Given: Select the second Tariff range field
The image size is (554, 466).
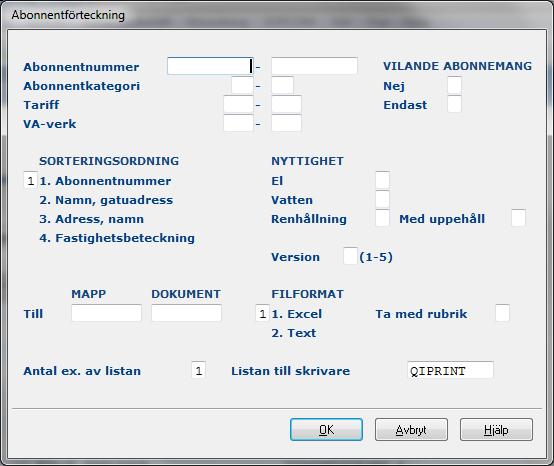Looking at the screenshot, I should tap(287, 104).
